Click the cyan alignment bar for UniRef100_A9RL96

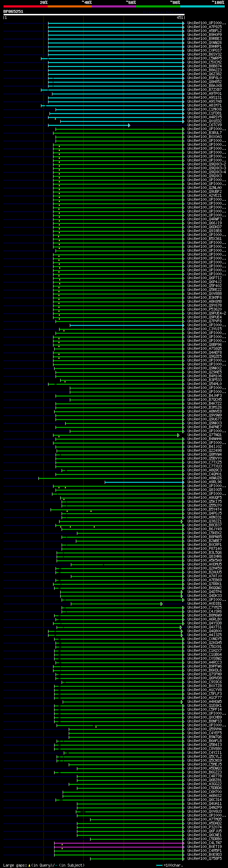point(145,482)
